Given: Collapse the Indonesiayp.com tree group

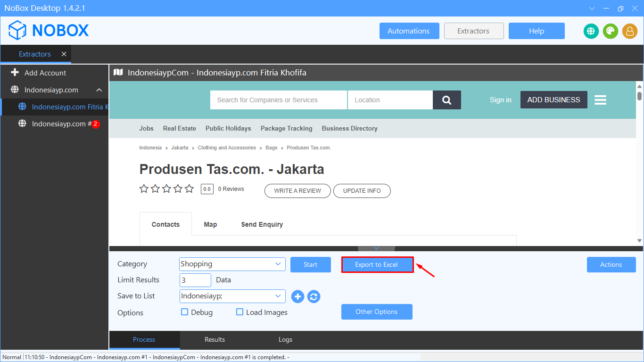Looking at the screenshot, I should click(99, 90).
